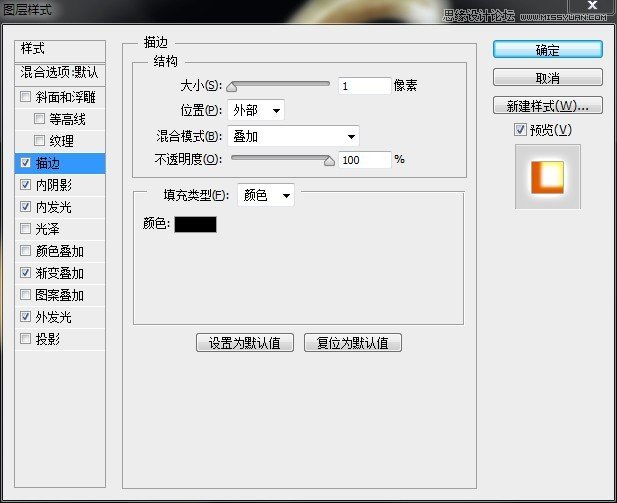Enable the 颜色叠加 checkbox
The width and height of the screenshot is (617, 503).
(x=25, y=250)
